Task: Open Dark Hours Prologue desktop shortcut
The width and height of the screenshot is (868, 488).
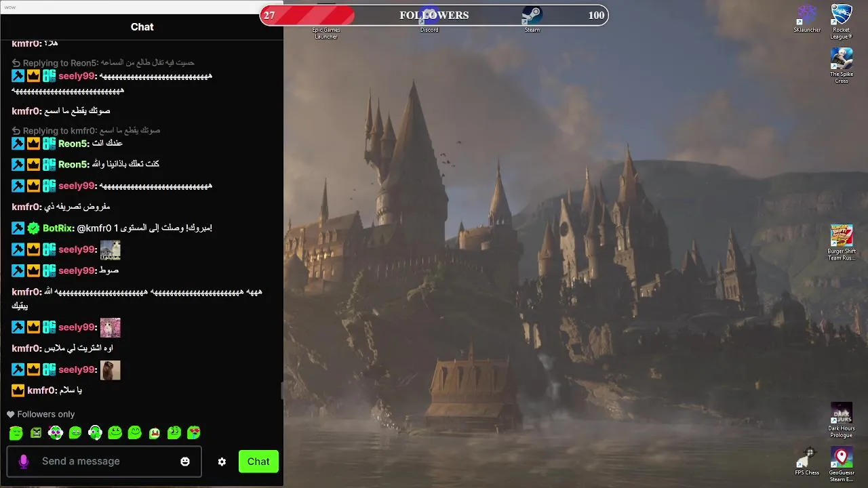Action: [842, 420]
